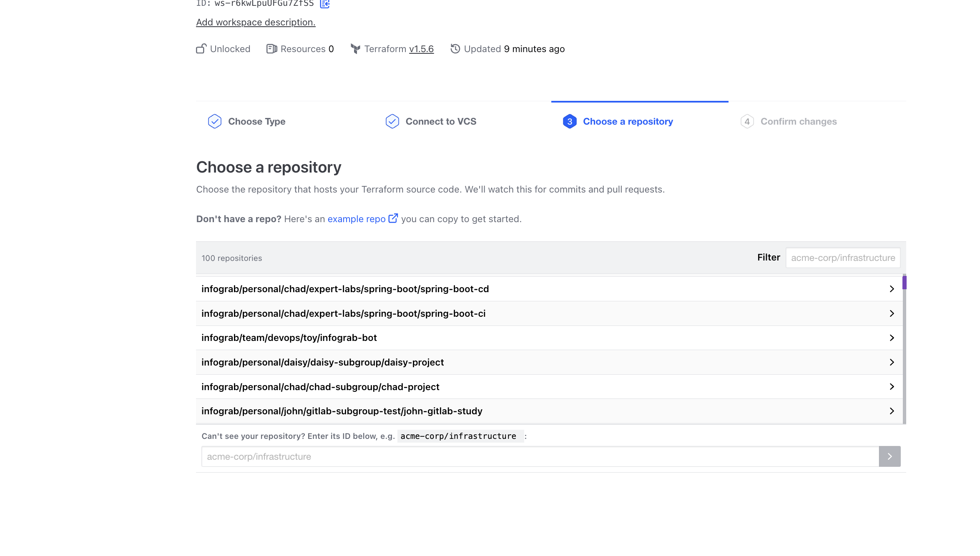Viewport: 980px width, 556px height.
Task: Click the repository list scrollbar thumb
Action: 904,282
